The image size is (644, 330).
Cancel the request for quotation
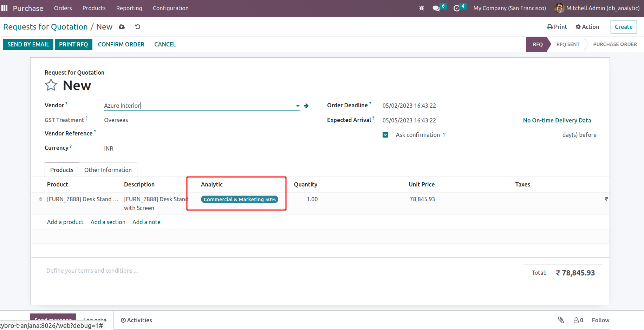pyautogui.click(x=165, y=44)
